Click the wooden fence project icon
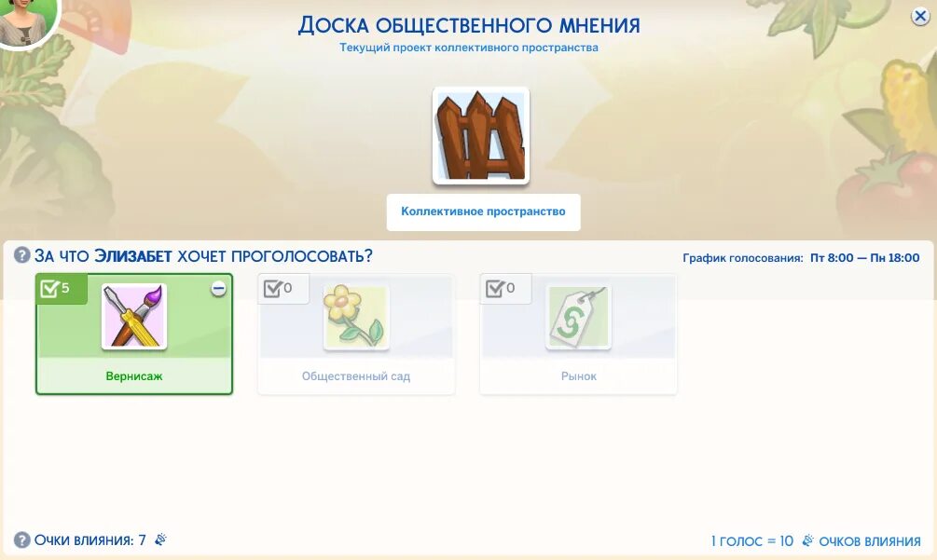937x560 pixels. [481, 136]
